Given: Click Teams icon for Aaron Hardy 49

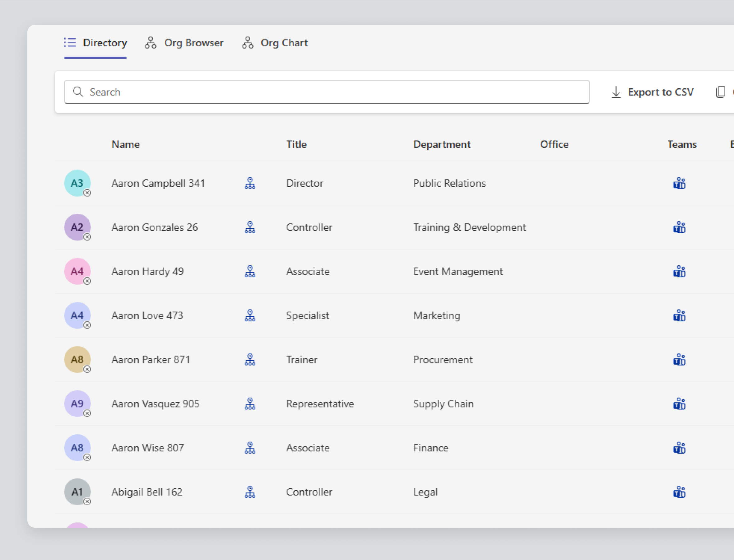Looking at the screenshot, I should [679, 271].
